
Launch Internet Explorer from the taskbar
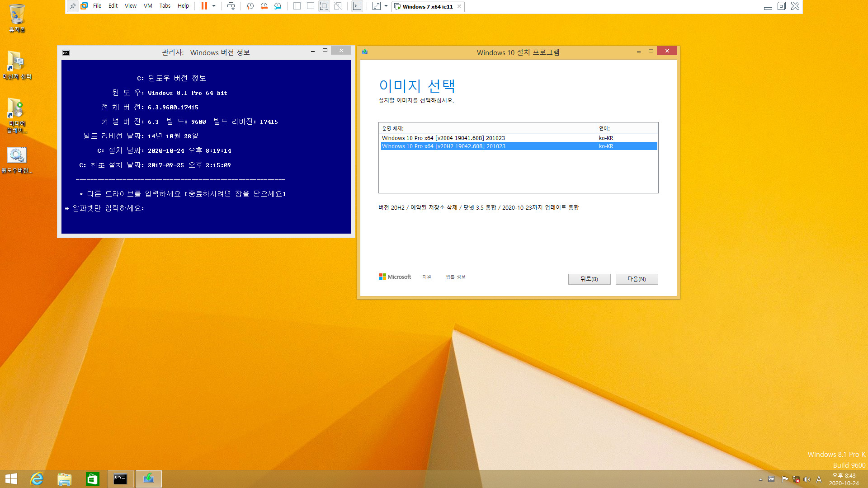pos(37,479)
